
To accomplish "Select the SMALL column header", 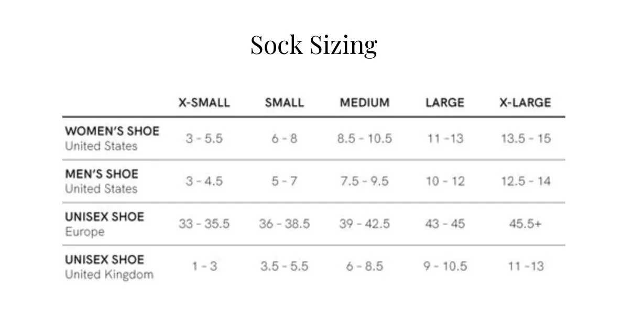I will pyautogui.click(x=284, y=103).
